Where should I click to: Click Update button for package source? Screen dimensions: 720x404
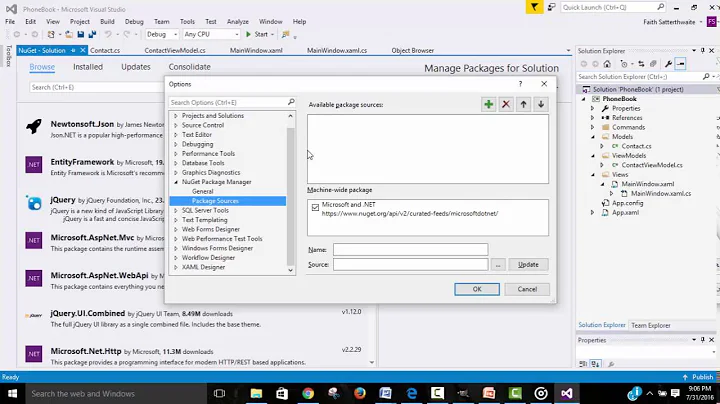(x=528, y=264)
